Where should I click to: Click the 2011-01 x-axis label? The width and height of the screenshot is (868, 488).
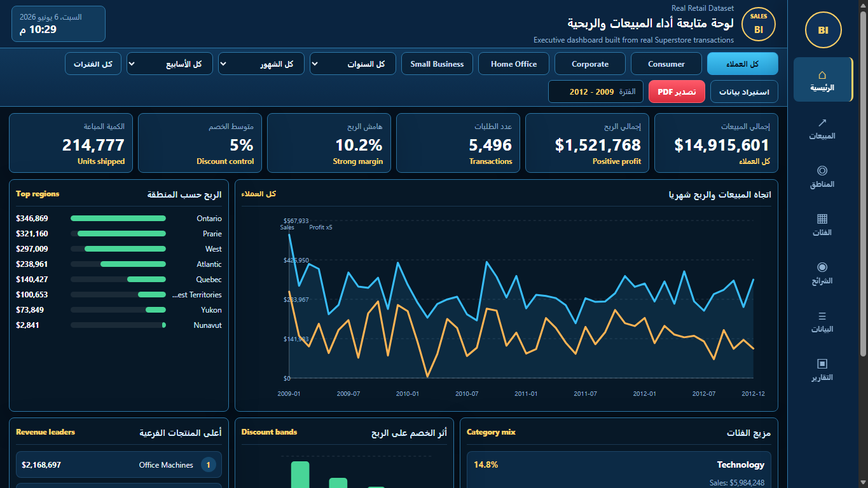526,394
